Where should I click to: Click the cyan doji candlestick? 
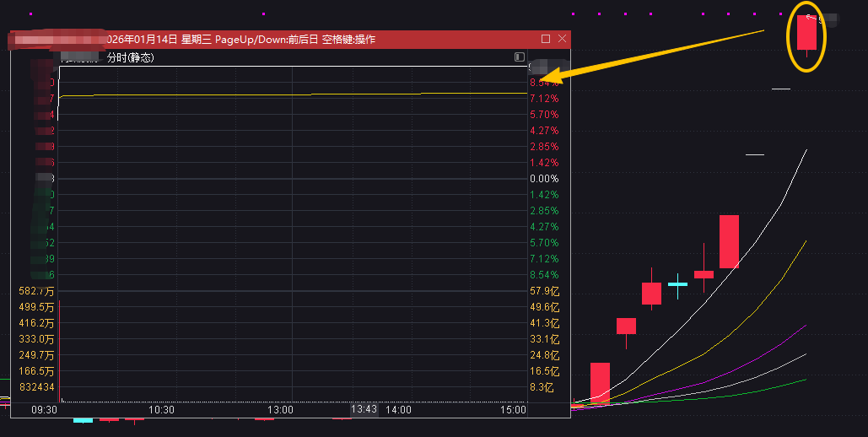[677, 284]
